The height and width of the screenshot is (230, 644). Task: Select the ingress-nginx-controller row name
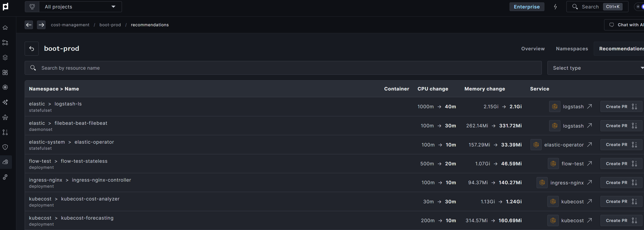pyautogui.click(x=102, y=180)
